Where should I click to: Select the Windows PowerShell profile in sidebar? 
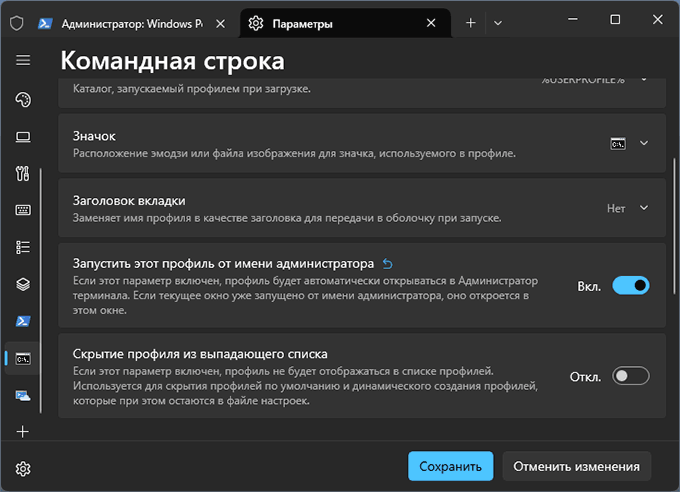(x=23, y=321)
